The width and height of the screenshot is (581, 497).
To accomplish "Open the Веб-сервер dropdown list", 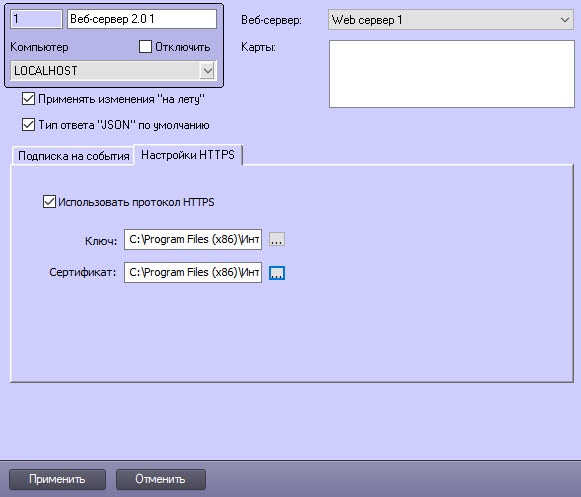I will (x=565, y=20).
